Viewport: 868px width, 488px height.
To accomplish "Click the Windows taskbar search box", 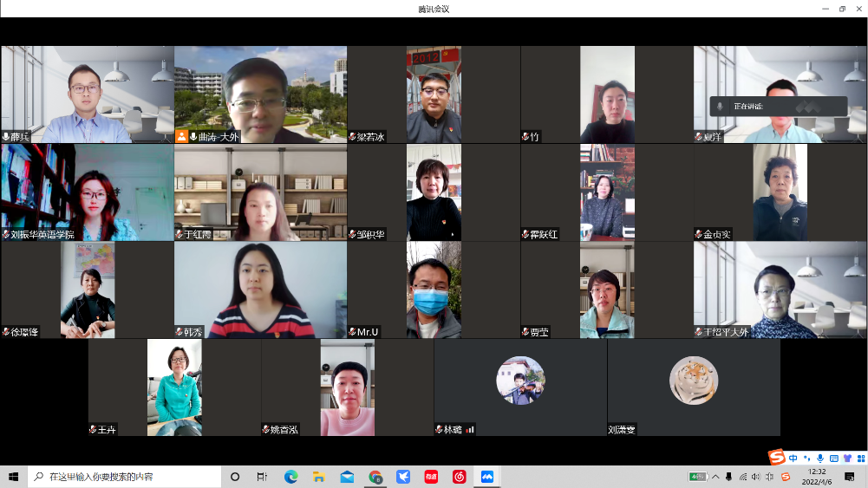I will point(121,477).
